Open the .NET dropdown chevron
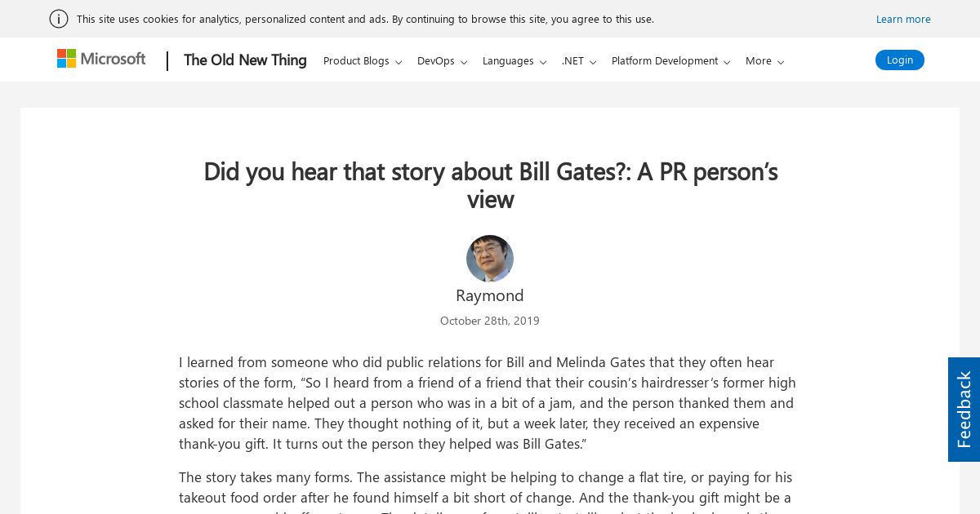The width and height of the screenshot is (980, 514). click(x=593, y=62)
